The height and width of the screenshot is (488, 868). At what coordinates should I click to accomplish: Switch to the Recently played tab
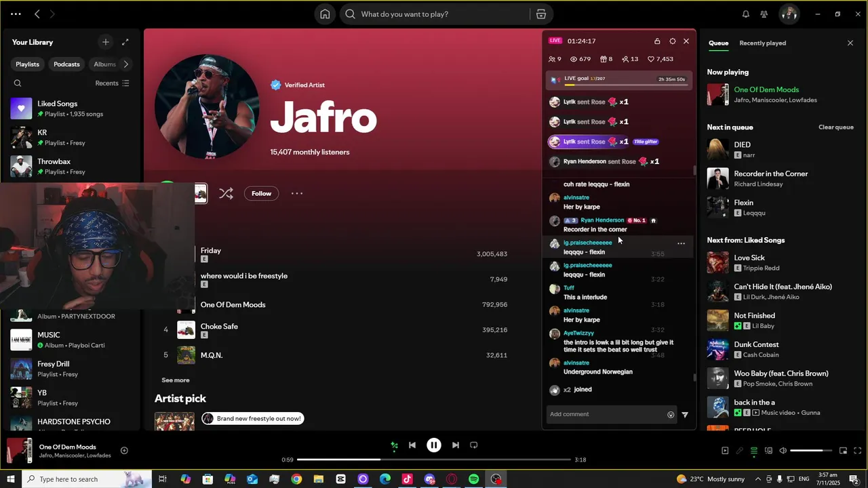click(762, 43)
